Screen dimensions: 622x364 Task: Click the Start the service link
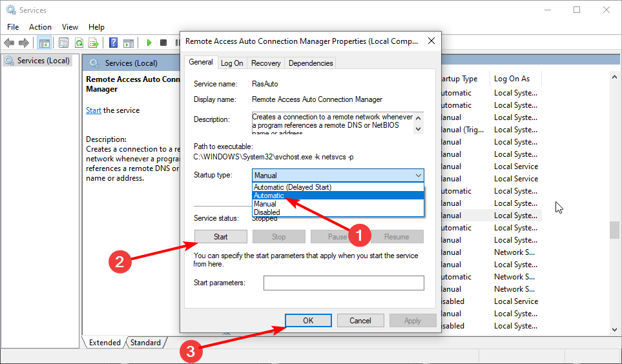click(x=94, y=110)
